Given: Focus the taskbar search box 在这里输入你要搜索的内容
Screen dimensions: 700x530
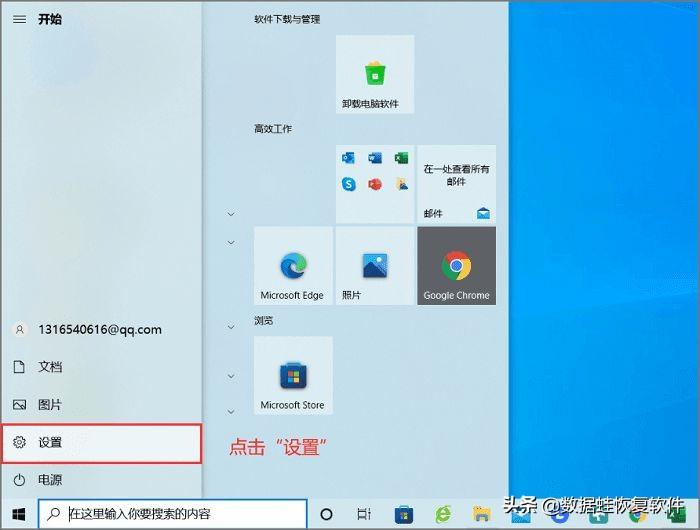Looking at the screenshot, I should pos(172,514).
